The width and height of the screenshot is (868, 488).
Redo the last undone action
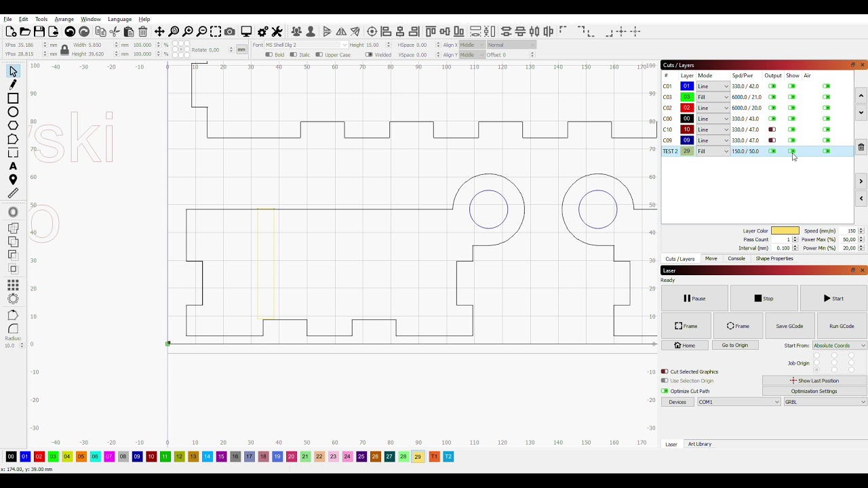coord(84,31)
